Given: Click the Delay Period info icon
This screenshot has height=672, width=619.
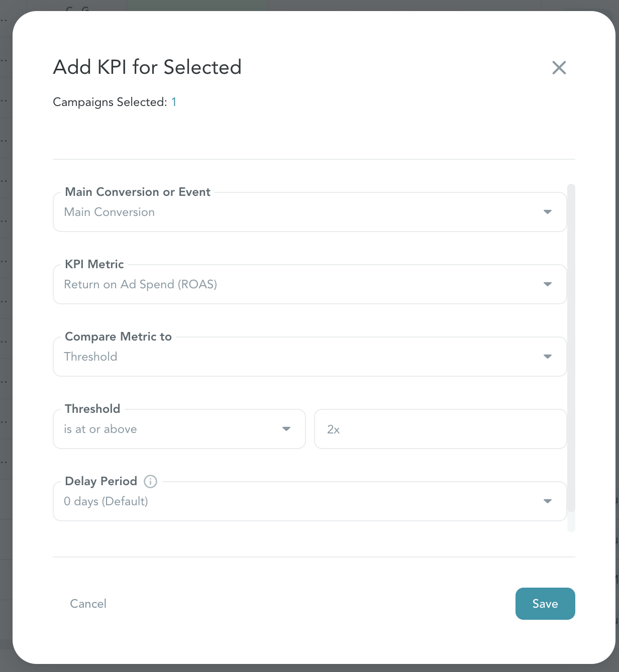Looking at the screenshot, I should (x=150, y=481).
